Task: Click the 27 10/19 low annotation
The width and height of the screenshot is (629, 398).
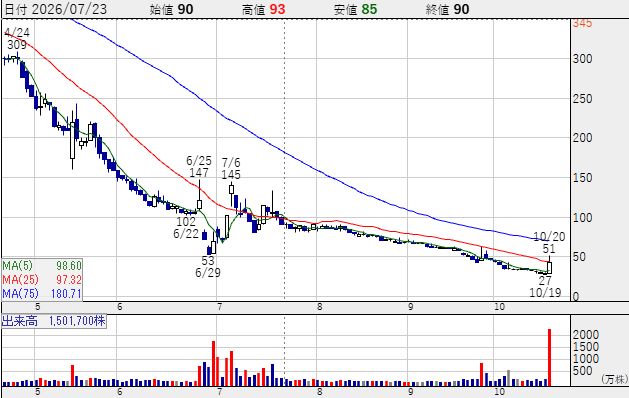Action: [545, 286]
